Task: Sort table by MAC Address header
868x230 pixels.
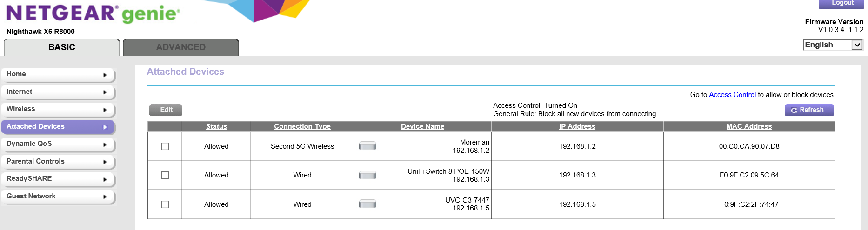Action: [x=749, y=126]
